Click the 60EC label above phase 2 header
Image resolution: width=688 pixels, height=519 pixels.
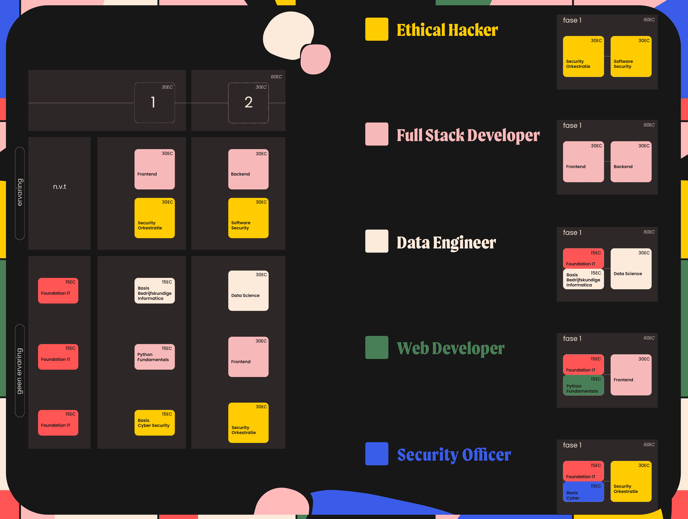click(276, 77)
